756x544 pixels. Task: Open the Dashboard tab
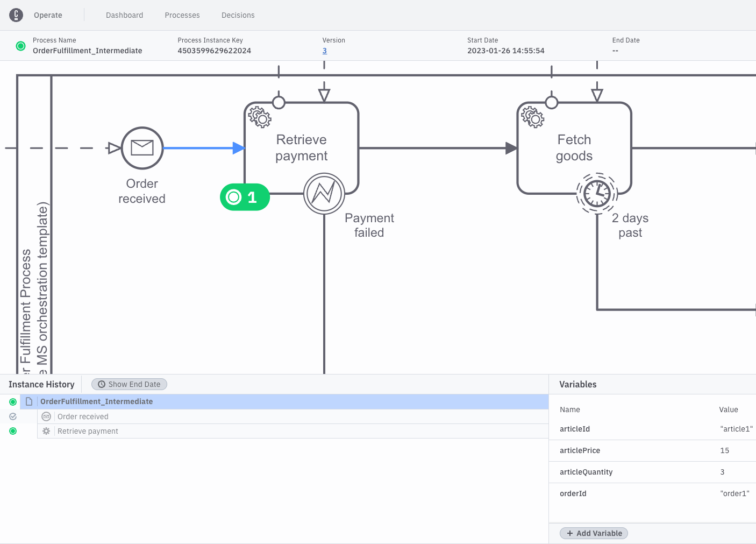pos(124,15)
